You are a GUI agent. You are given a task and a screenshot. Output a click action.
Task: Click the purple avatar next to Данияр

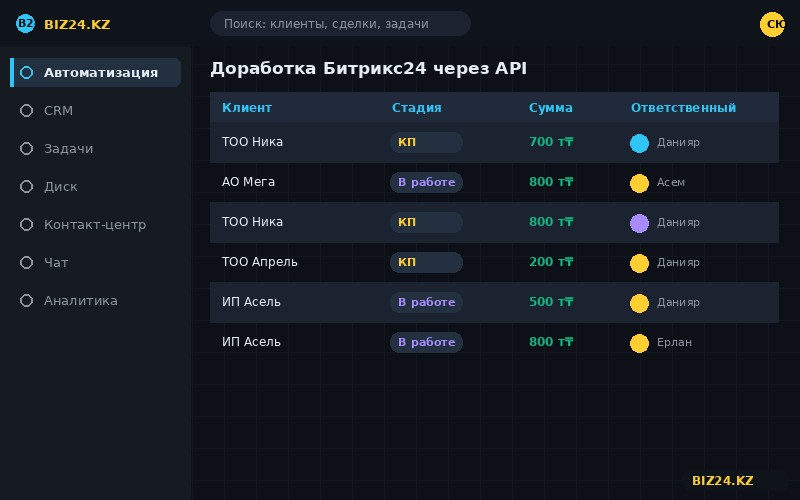pos(639,223)
